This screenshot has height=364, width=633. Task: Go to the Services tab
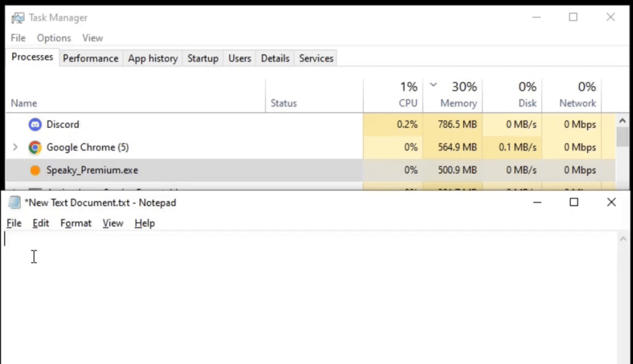[x=316, y=59]
